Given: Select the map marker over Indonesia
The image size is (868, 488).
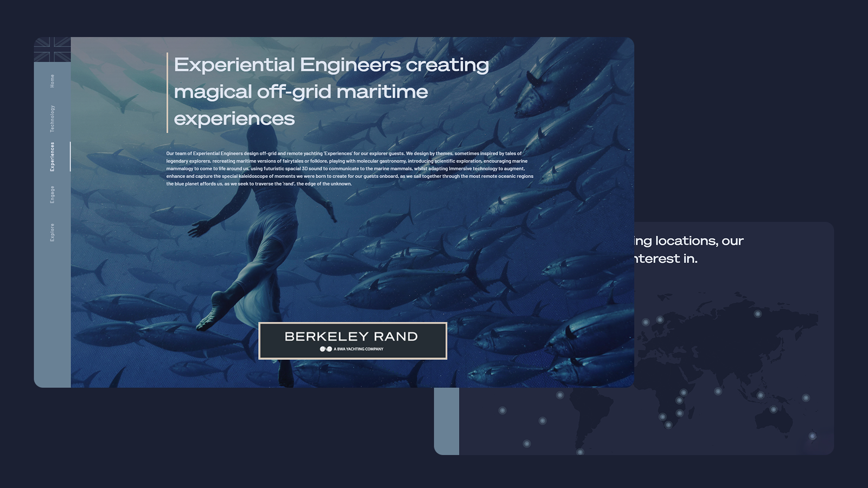Looking at the screenshot, I should coord(760,395).
